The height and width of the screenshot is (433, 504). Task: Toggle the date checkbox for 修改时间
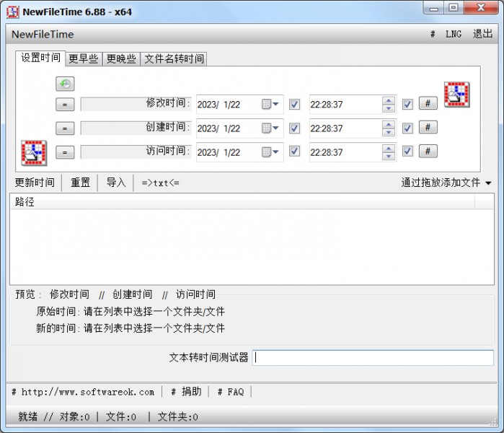coord(294,104)
